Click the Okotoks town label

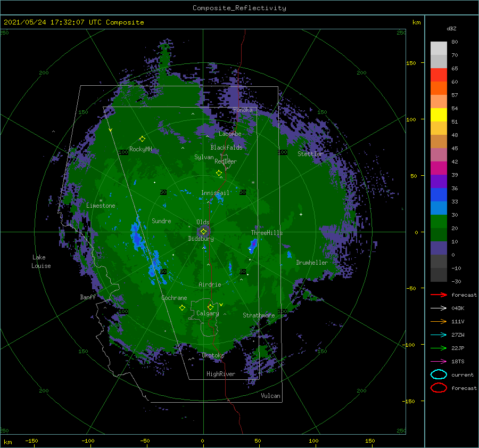click(x=213, y=355)
